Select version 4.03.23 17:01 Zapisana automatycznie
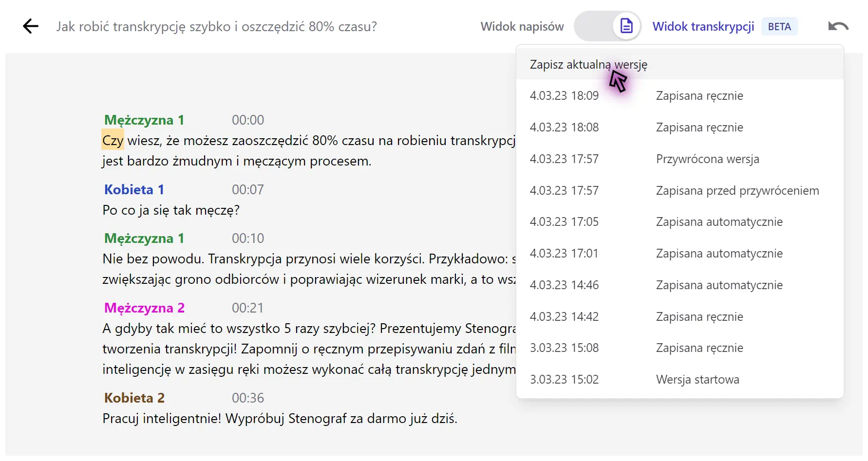868x461 pixels. pyautogui.click(x=680, y=254)
